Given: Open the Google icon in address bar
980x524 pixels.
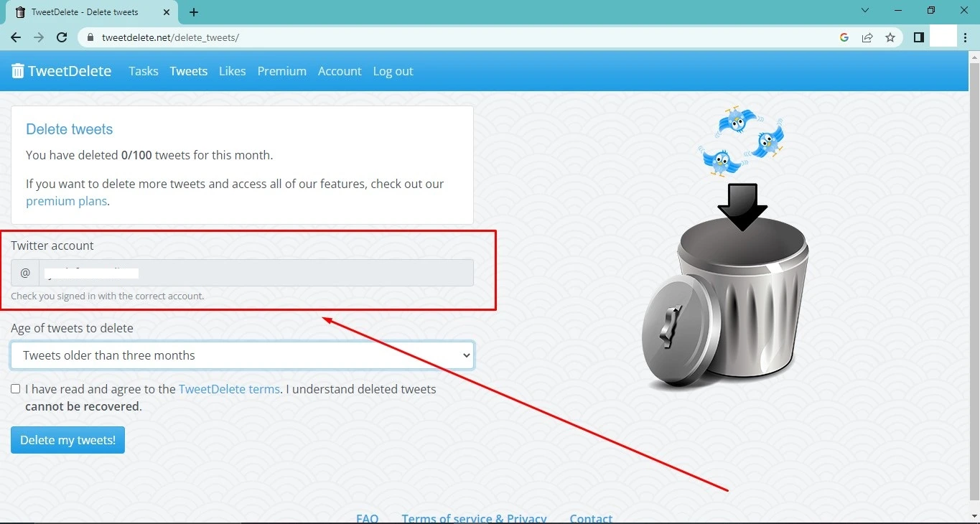Looking at the screenshot, I should point(844,37).
